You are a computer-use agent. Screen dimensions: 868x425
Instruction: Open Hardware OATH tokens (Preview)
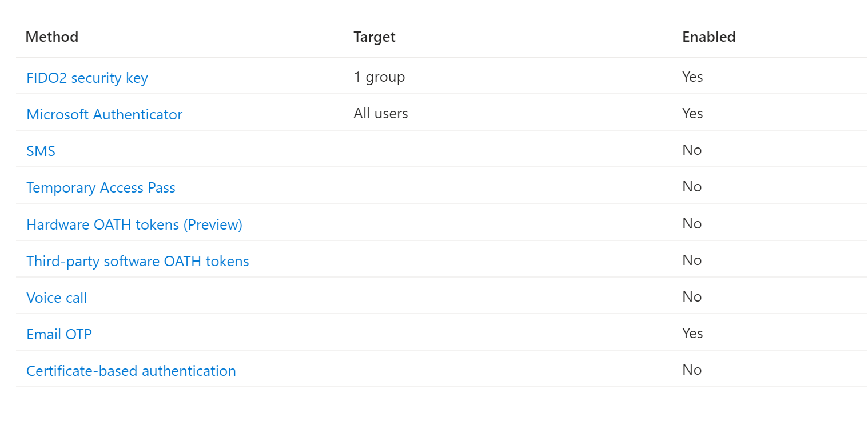point(134,224)
